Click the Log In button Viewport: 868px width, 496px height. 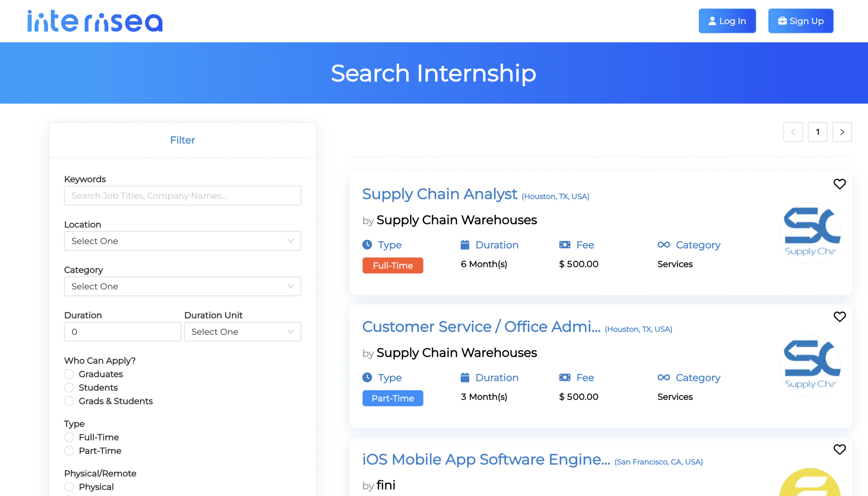pos(727,21)
